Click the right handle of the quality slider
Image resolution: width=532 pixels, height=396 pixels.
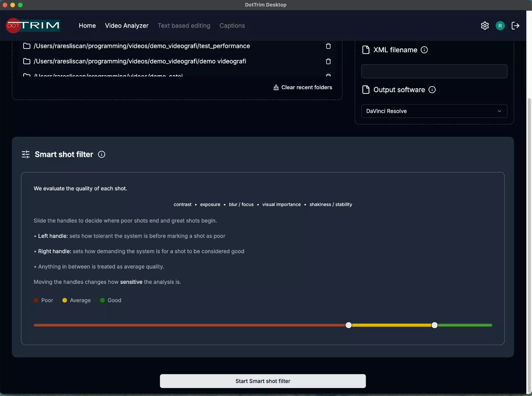(x=435, y=325)
